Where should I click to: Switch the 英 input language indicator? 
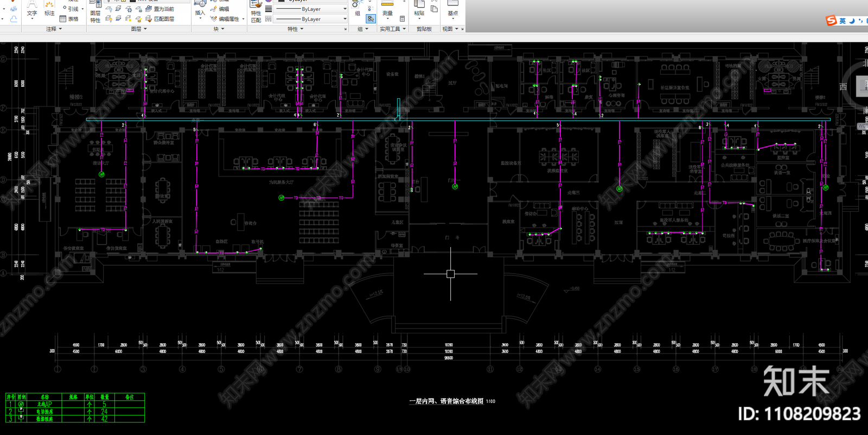[x=843, y=21]
